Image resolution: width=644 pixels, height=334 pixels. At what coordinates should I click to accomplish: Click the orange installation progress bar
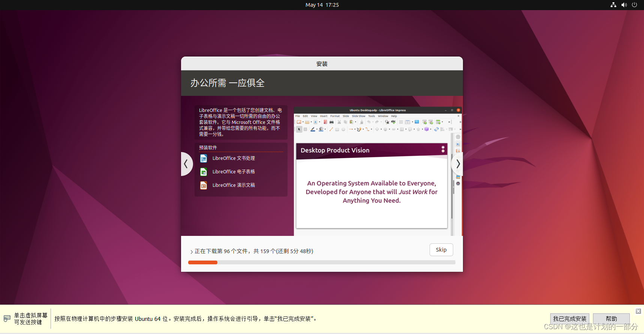coord(322,262)
